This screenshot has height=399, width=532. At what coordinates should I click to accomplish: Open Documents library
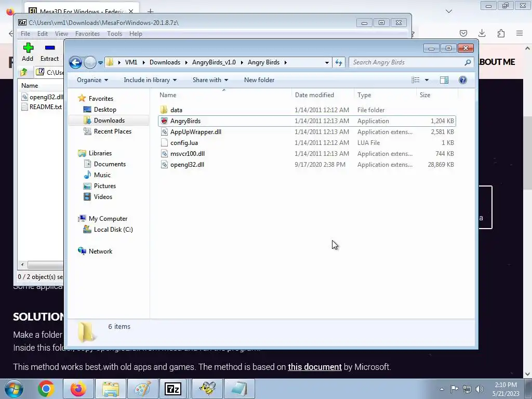[110, 164]
